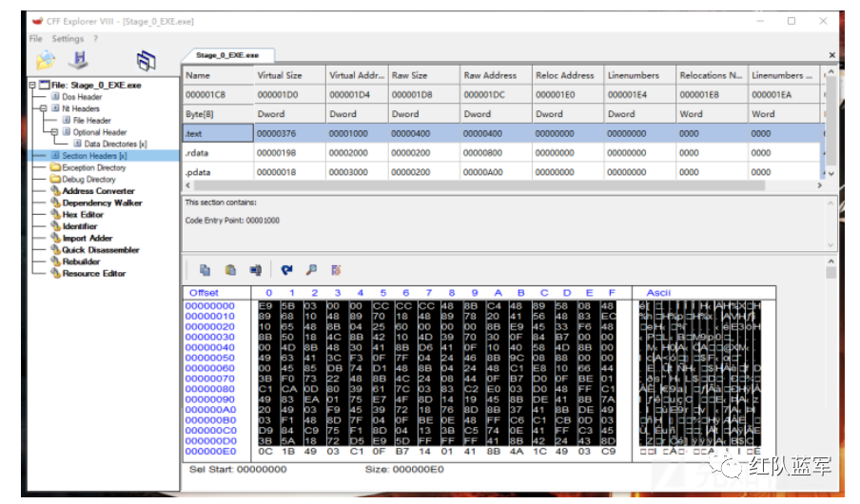The height and width of the screenshot is (504, 860).
Task: Collapse the Nt Headers tree node
Action: (44, 108)
